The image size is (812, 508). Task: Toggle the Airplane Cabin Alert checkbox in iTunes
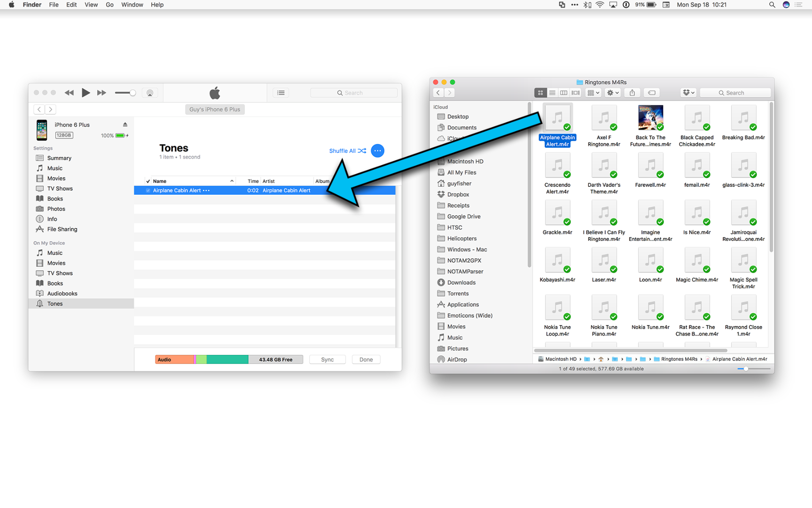(x=148, y=190)
